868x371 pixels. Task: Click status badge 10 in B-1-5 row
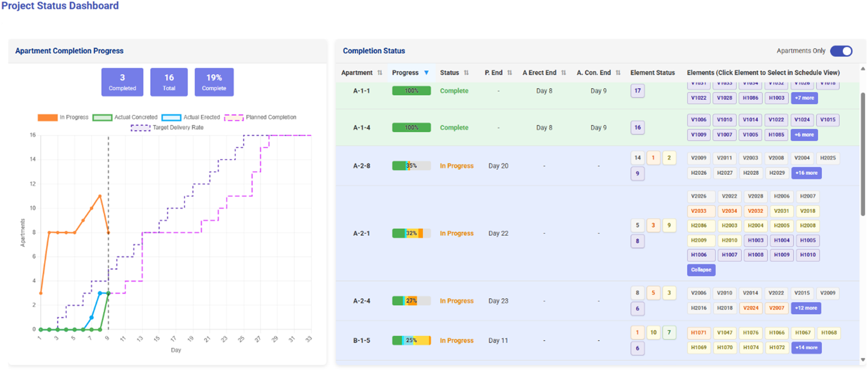click(x=653, y=333)
